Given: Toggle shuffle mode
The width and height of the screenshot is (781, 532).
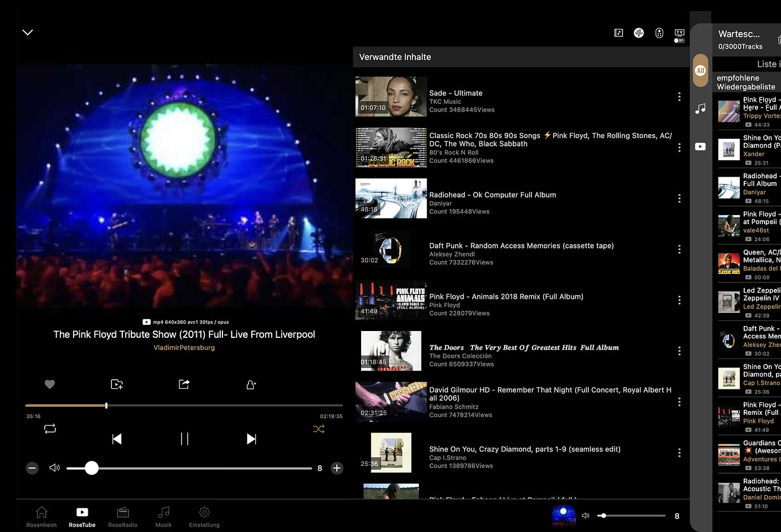Looking at the screenshot, I should click(x=319, y=429).
